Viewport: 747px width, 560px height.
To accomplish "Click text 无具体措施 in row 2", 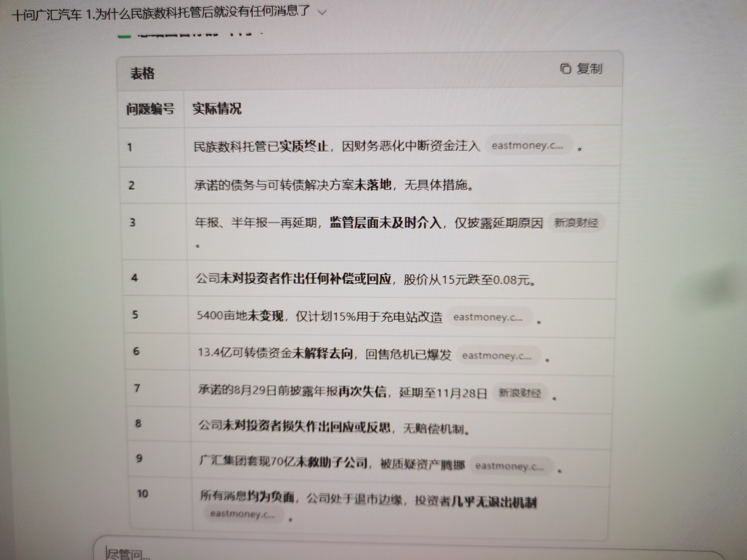I will (x=436, y=185).
